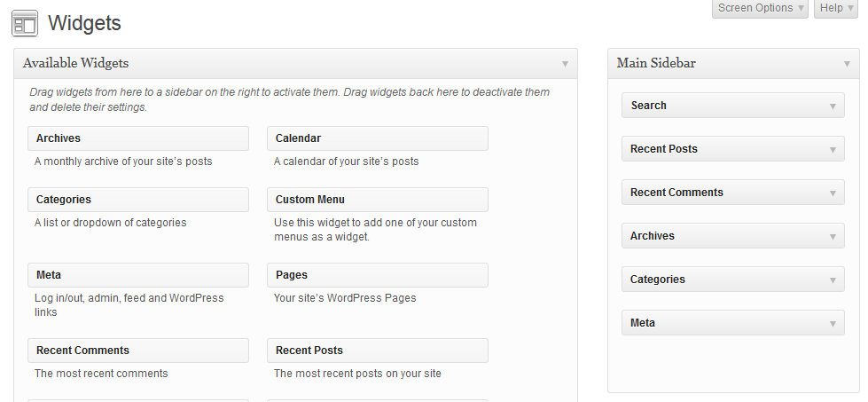Screen dimensions: 868x402
Task: Expand Categories widget arrow in Main Sidebar
Action: point(833,280)
